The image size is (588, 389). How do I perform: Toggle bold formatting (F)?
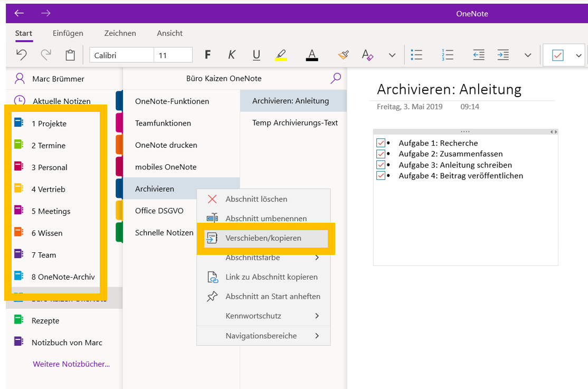(207, 55)
